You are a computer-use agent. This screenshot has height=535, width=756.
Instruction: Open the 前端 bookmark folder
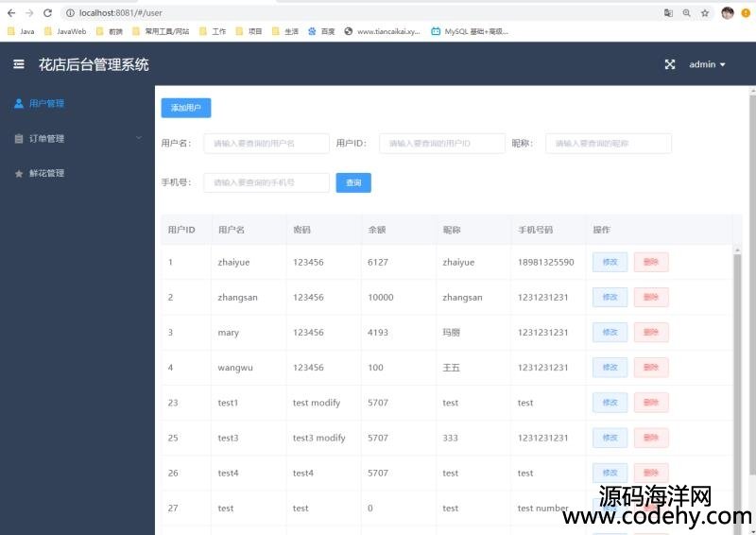click(110, 31)
